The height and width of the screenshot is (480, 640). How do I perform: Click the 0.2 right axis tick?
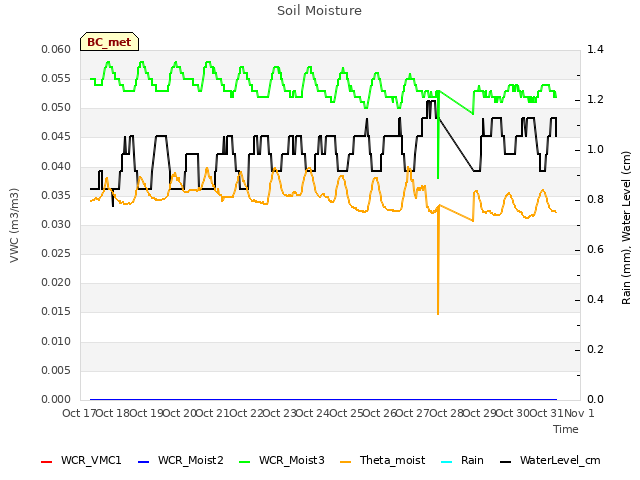click(595, 349)
